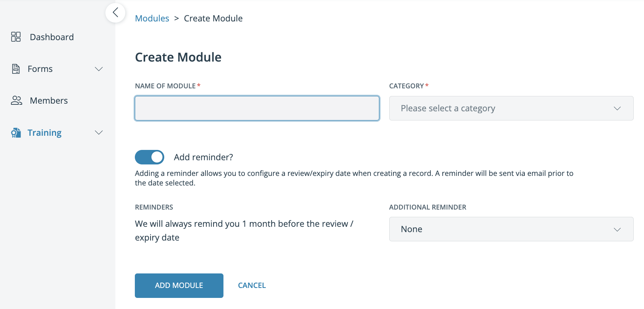Click the 'CATEGORY' field label
Image resolution: width=644 pixels, height=309 pixels.
click(x=406, y=86)
